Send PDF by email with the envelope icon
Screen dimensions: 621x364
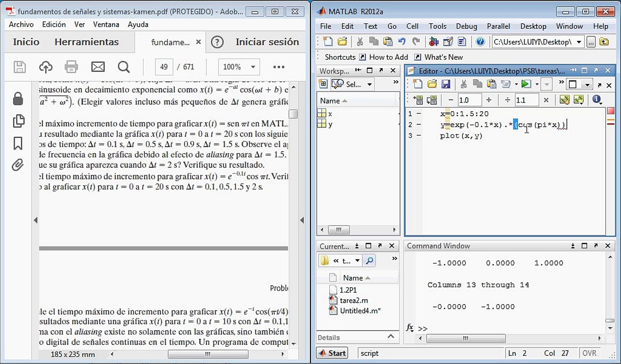[98, 67]
